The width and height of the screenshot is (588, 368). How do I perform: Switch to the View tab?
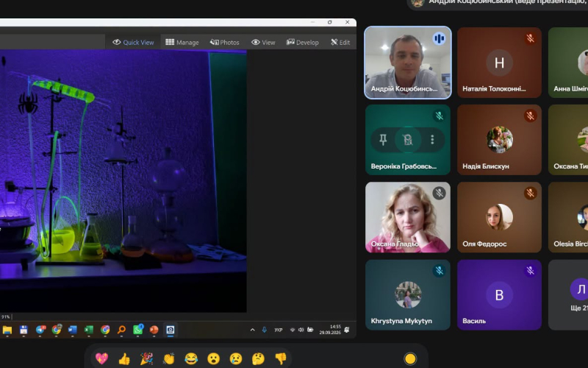(263, 42)
